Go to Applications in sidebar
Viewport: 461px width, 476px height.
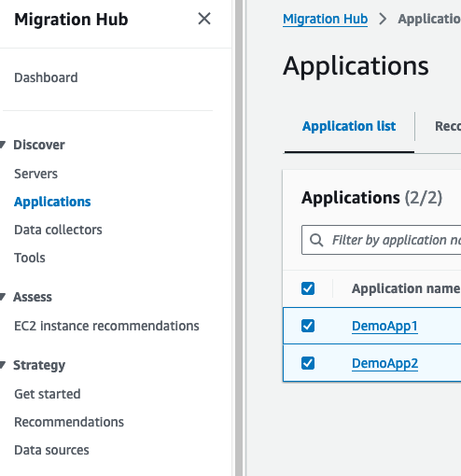point(52,202)
